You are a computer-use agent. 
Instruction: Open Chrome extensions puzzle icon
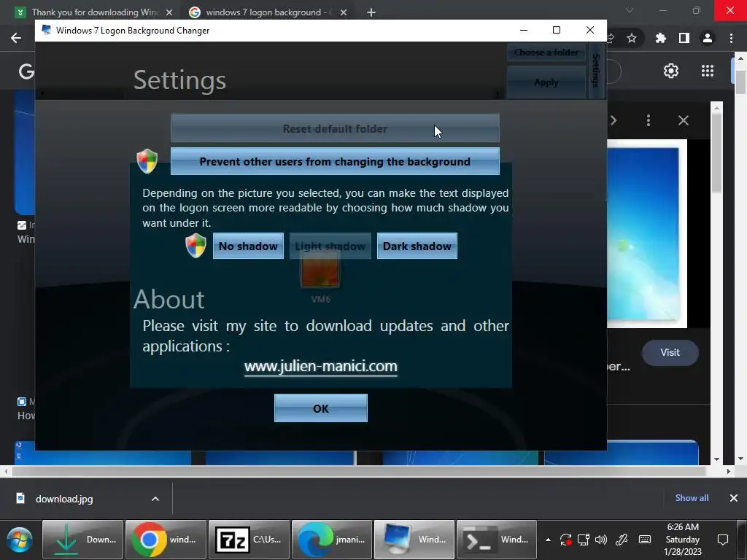[660, 38]
